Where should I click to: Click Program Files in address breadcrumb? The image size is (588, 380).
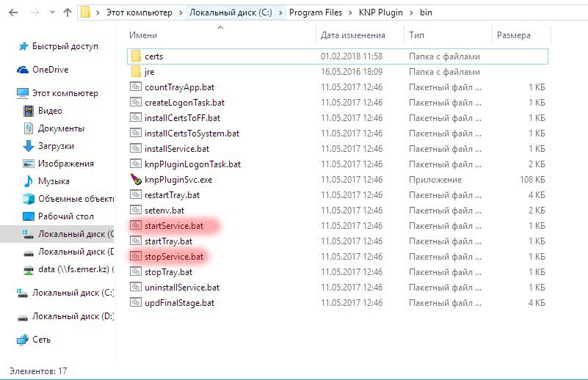click(x=316, y=12)
